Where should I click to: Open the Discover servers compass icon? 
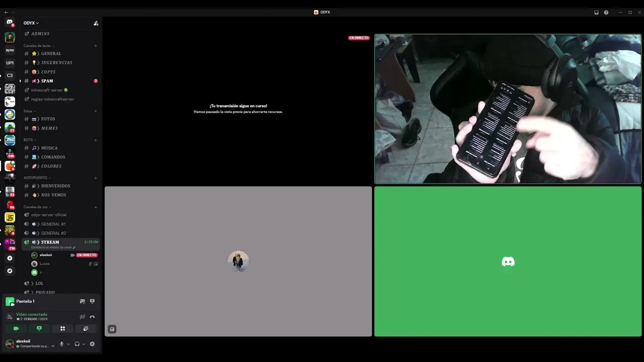10,271
